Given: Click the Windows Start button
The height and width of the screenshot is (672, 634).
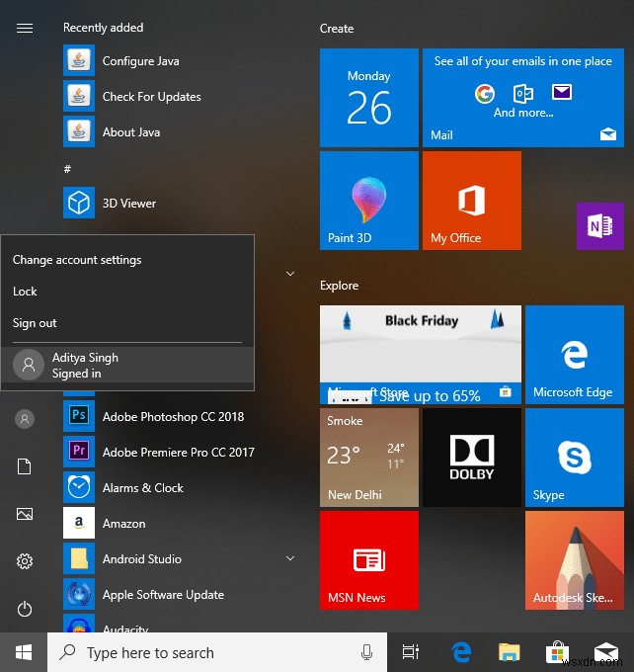Looking at the screenshot, I should (24, 652).
